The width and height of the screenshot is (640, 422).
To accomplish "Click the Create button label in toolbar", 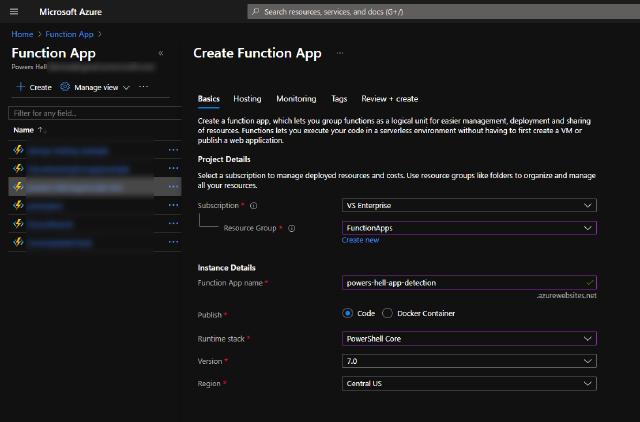I will [40, 87].
